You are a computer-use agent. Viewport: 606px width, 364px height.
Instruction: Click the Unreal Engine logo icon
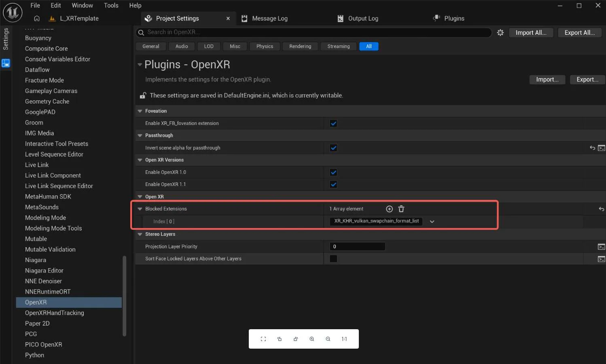tap(13, 13)
